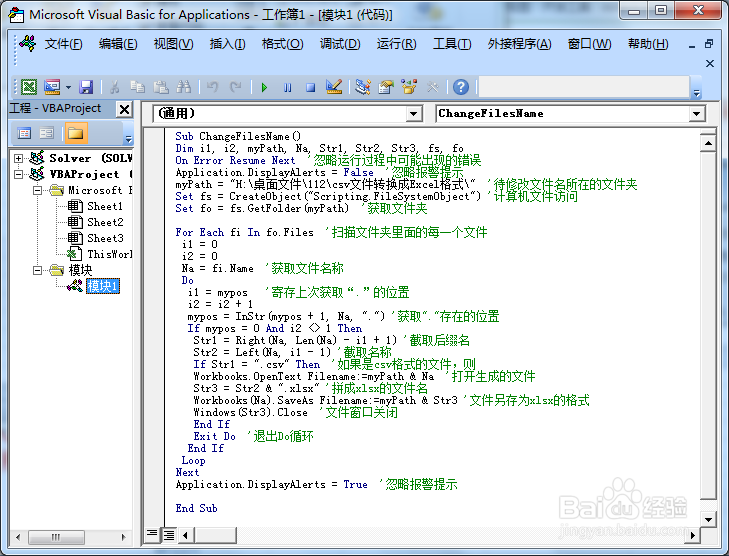The image size is (729, 556).
Task: Collapse the Microsoft Excel Objects folder
Action: pos(38,190)
